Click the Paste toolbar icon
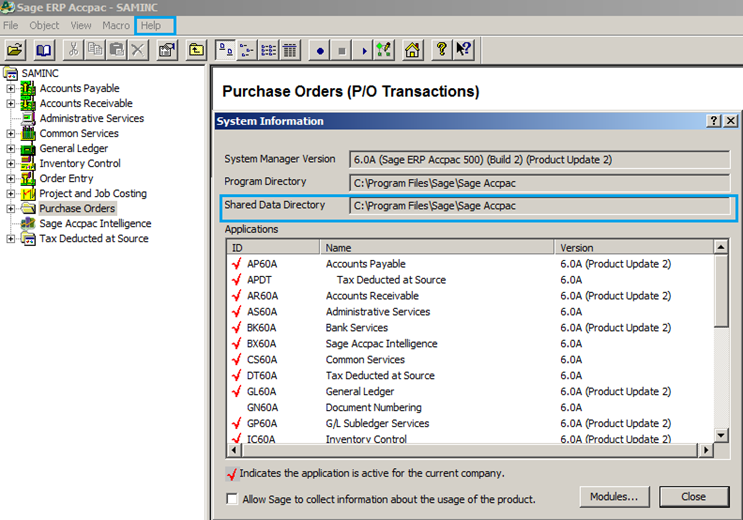743x520 pixels. coord(116,49)
